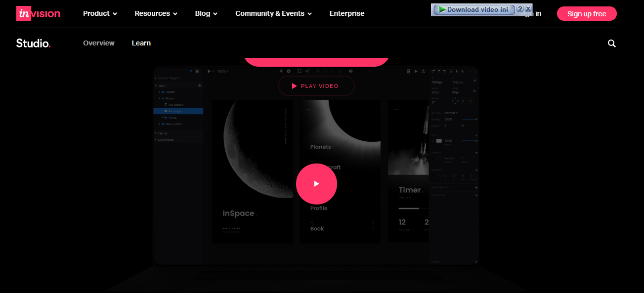Screen dimensions: 644x293
Task: Click the preview play icon in mockup toolbar
Action: 416,72
